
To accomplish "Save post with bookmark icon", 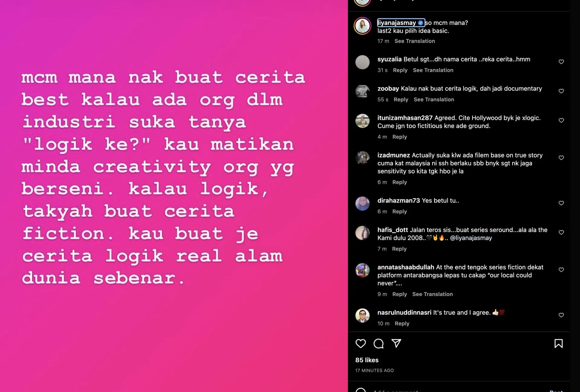I will [558, 343].
